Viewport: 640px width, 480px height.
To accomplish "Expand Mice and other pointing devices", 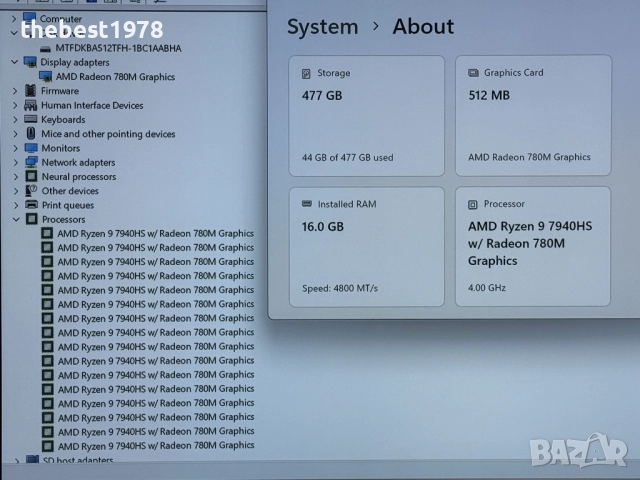I will tap(15, 134).
